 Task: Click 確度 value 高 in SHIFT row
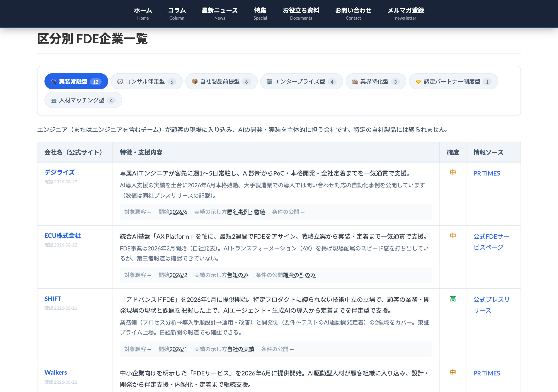coord(453,299)
